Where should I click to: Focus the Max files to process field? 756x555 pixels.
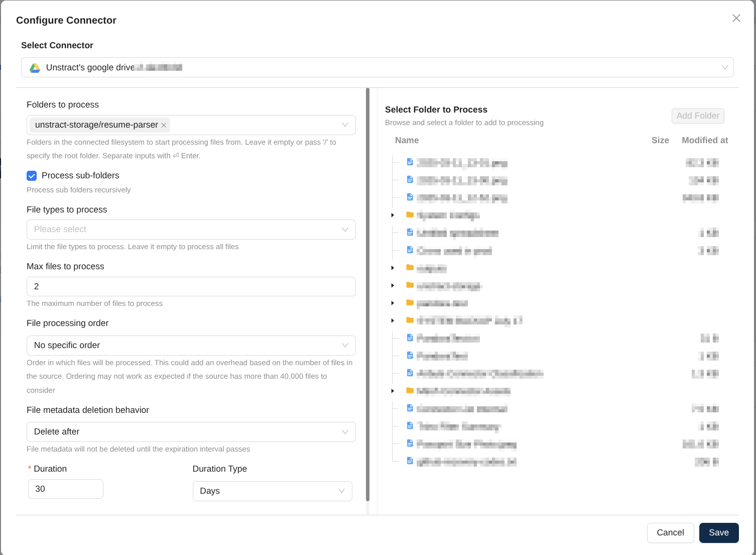[x=191, y=287]
